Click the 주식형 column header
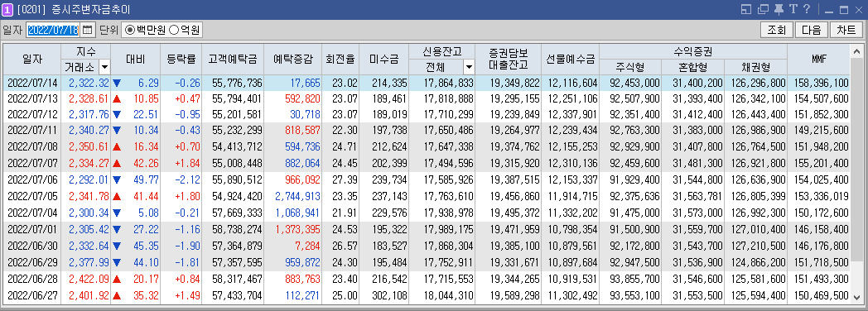The width and height of the screenshot is (868, 311). tap(630, 67)
